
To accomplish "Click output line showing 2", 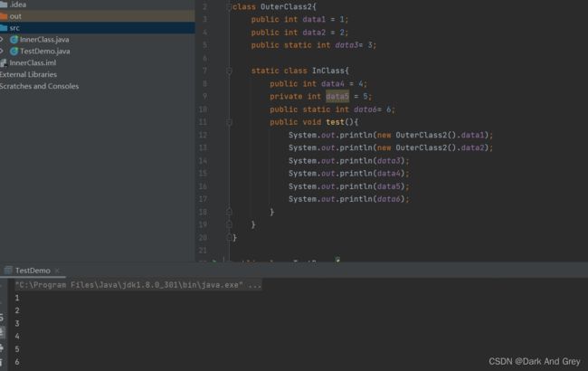I will 17,310.
